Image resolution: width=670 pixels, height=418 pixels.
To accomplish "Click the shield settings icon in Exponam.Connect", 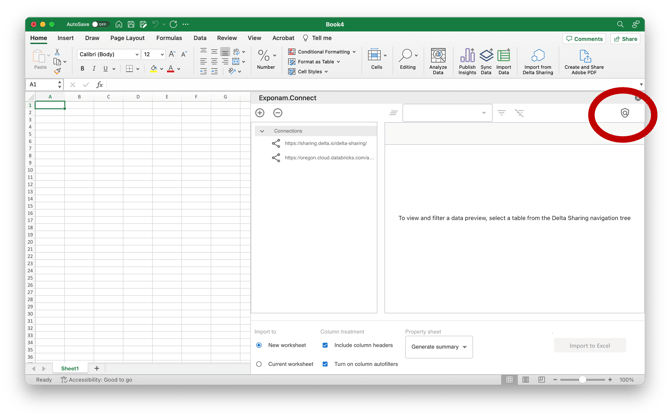I will coord(625,113).
